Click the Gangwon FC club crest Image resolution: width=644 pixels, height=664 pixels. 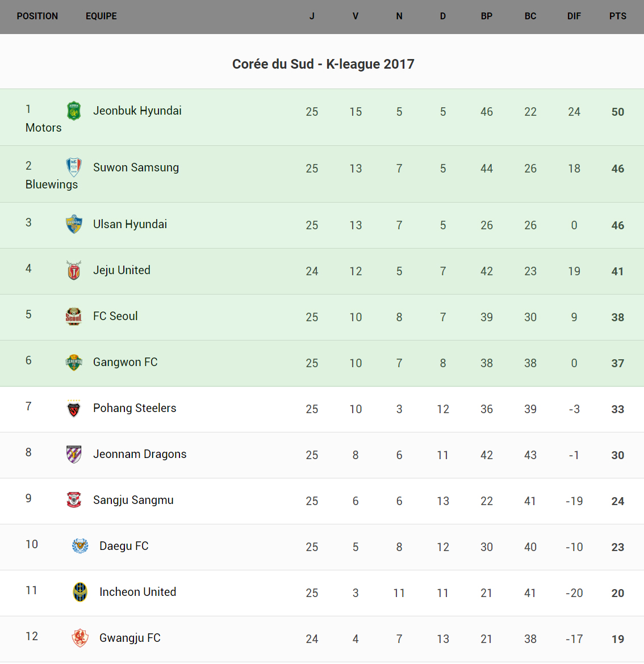[74, 362]
